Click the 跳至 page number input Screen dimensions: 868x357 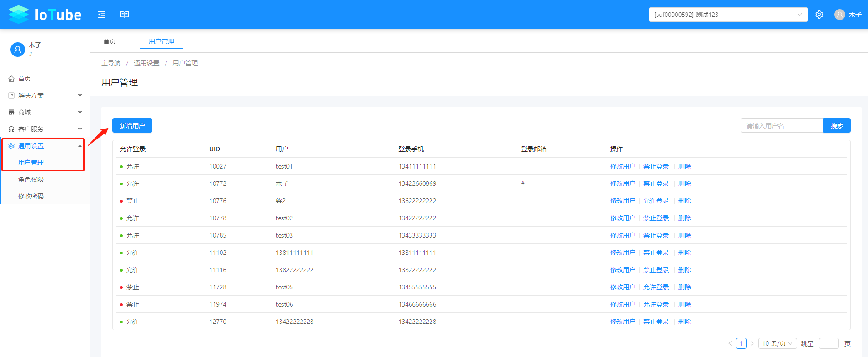click(828, 343)
